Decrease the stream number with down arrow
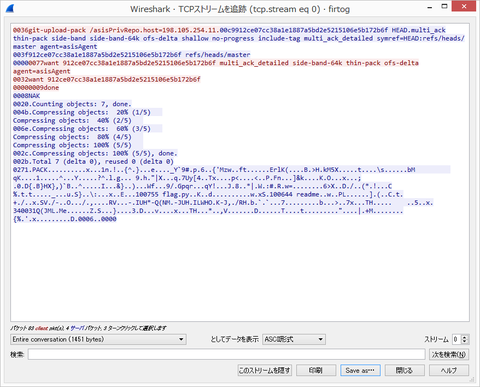This screenshot has width=480, height=387. (x=465, y=342)
